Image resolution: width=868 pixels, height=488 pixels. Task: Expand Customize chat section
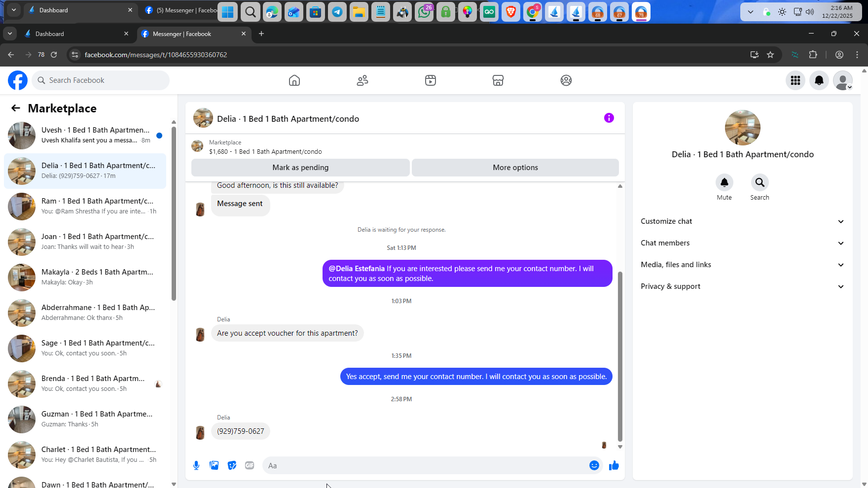[742, 221]
